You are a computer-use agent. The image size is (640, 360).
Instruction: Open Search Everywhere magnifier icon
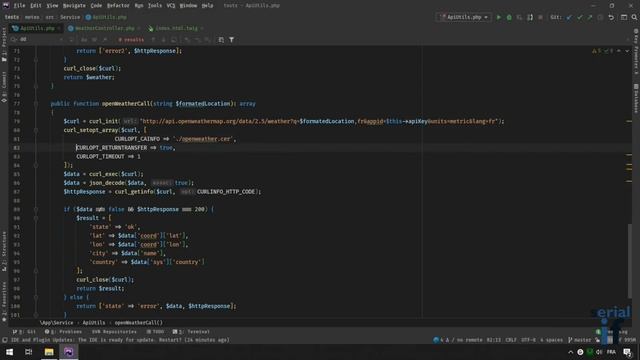tap(634, 17)
